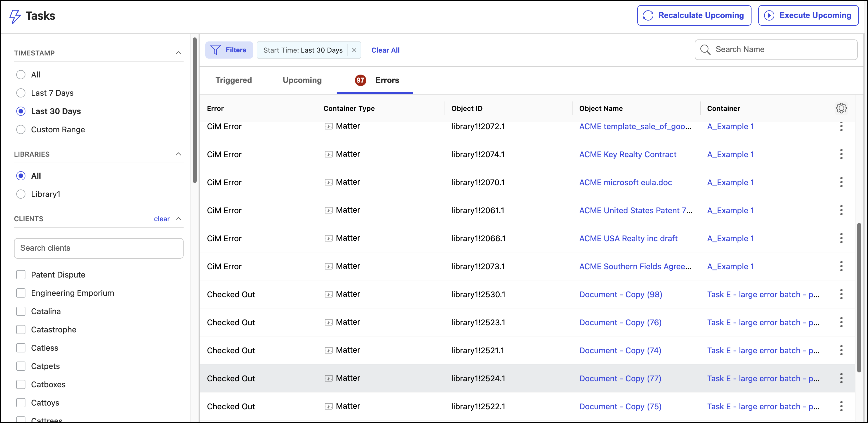Open row menu for library1!2061.1
The height and width of the screenshot is (423, 868).
click(x=841, y=210)
